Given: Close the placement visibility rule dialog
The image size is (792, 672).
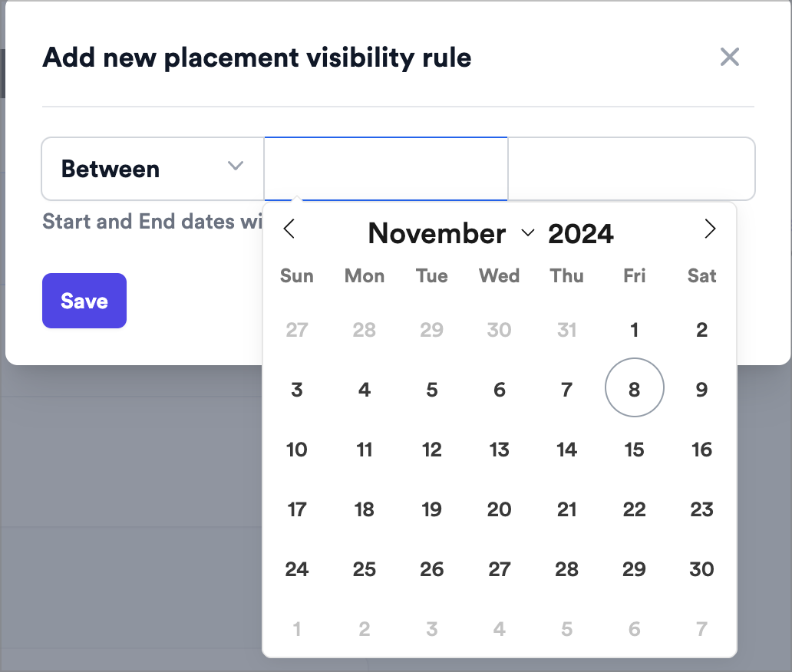Looking at the screenshot, I should [x=729, y=57].
